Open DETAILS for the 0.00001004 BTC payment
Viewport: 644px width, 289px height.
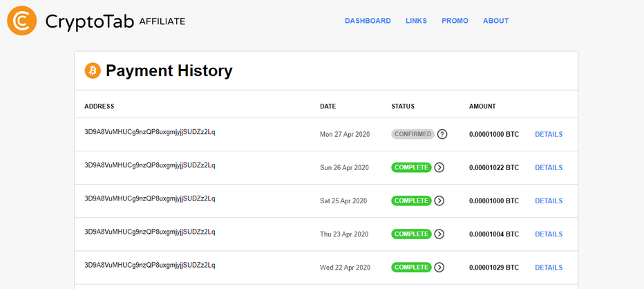pyautogui.click(x=549, y=234)
